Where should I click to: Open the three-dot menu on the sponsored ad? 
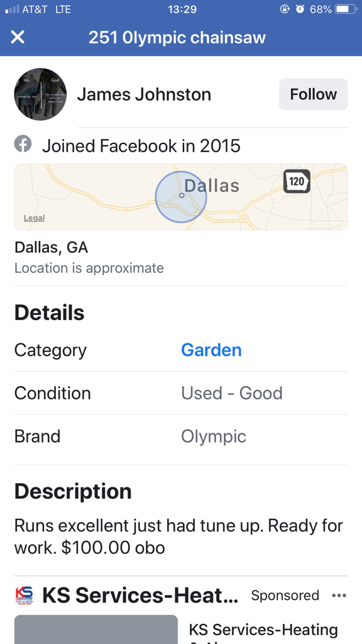coord(339,596)
